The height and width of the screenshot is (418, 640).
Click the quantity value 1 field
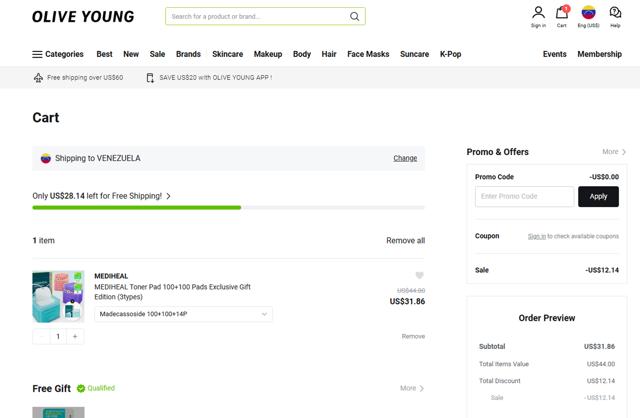[58, 336]
